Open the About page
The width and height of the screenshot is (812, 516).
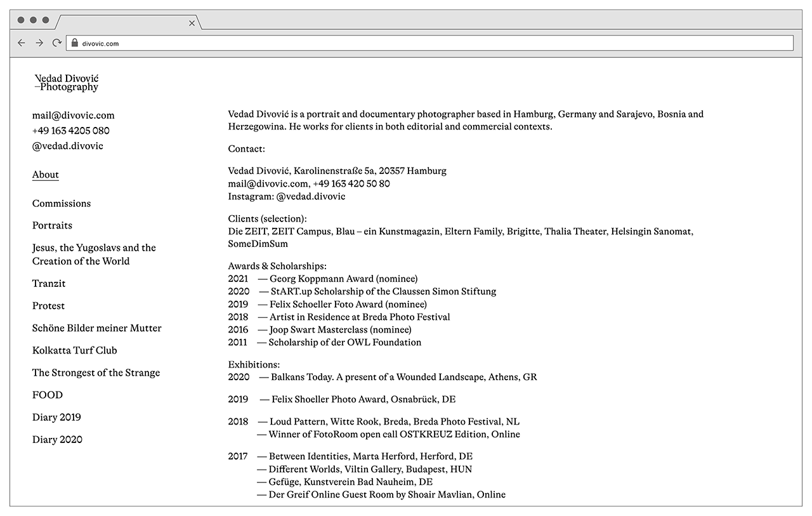(x=46, y=175)
